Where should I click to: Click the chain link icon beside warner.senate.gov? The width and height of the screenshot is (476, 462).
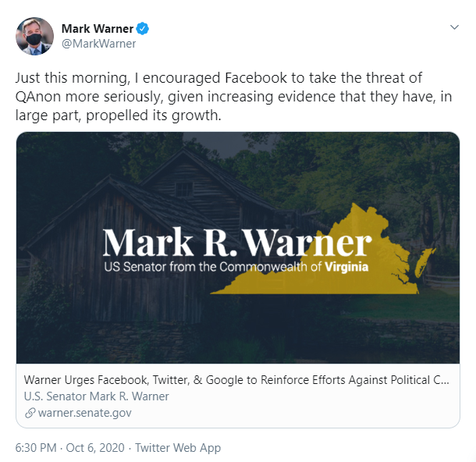(30, 413)
